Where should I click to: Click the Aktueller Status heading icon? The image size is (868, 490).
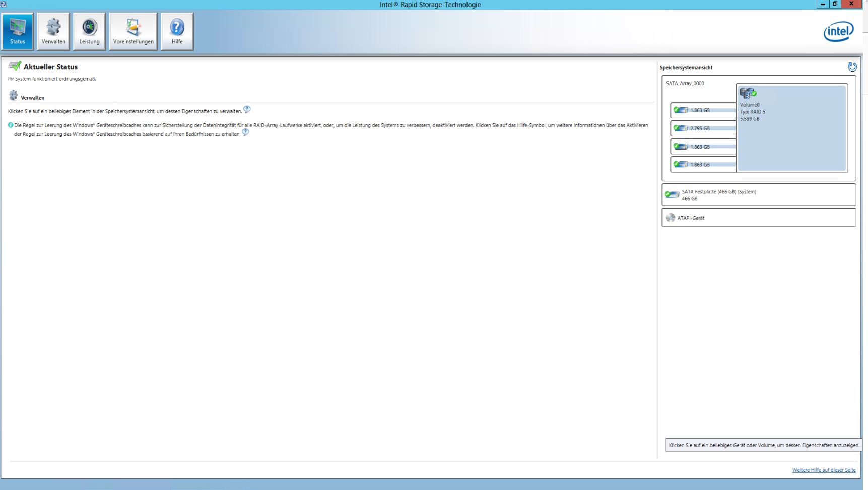coord(15,66)
